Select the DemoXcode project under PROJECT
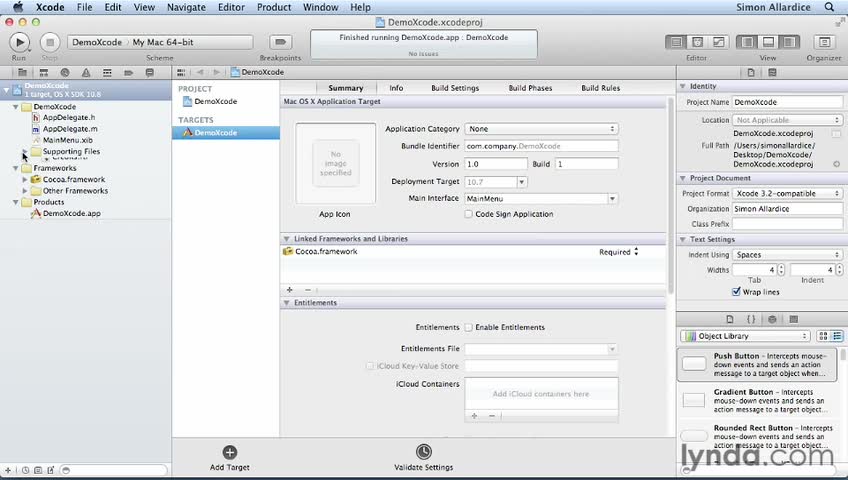This screenshot has width=848, height=480. click(215, 102)
